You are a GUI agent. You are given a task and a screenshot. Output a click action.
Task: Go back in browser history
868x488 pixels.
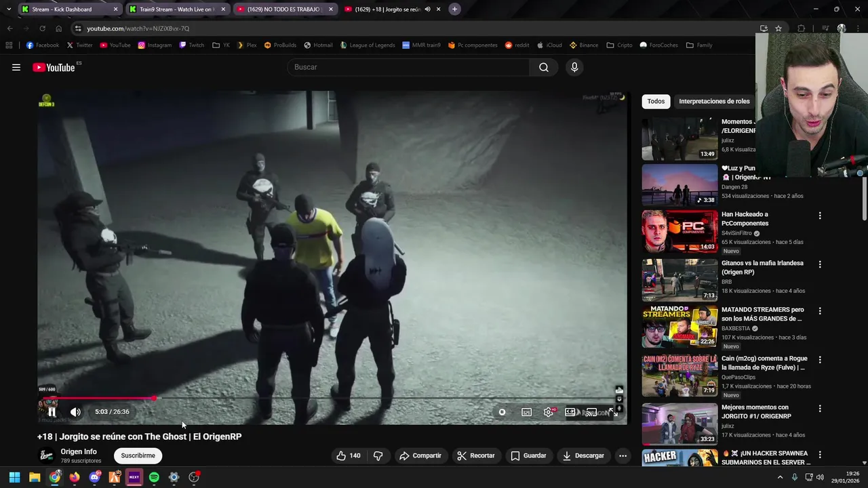click(9, 28)
